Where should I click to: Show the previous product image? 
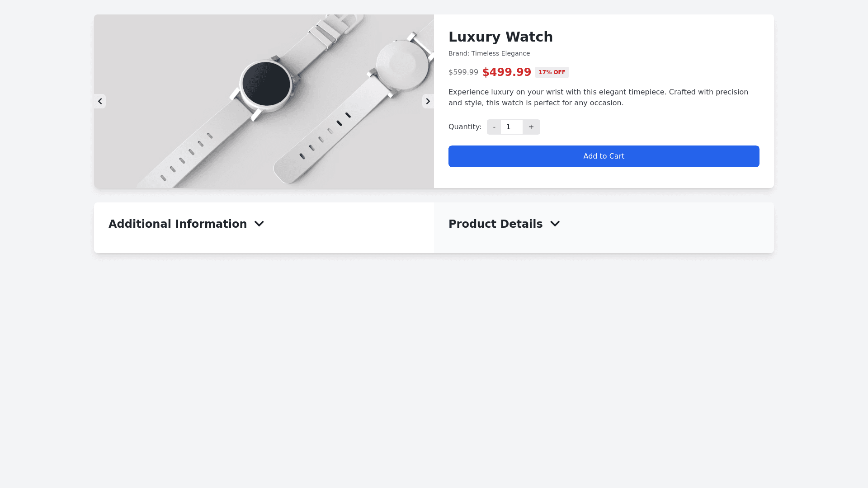100,101
